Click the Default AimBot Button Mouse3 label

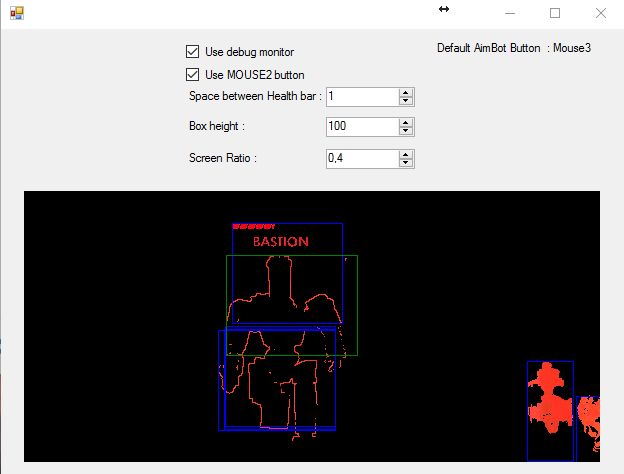pos(514,48)
